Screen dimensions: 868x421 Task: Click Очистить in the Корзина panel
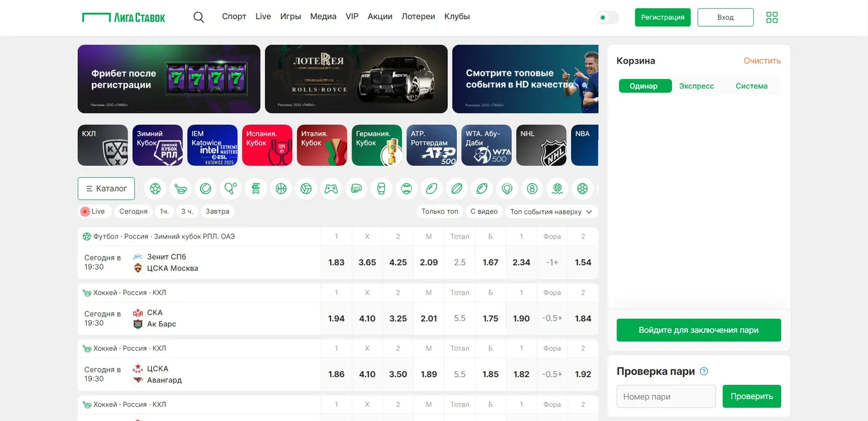[762, 61]
